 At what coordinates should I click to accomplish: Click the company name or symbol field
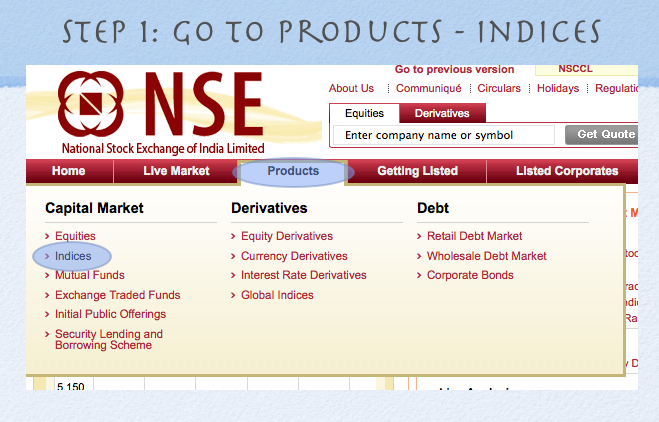pos(444,135)
